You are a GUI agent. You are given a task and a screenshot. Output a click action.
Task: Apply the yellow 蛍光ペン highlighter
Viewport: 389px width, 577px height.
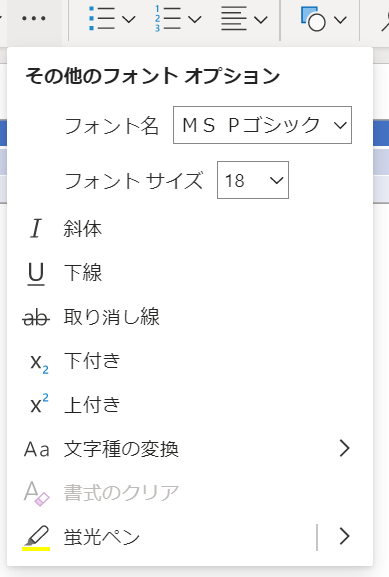point(162,537)
